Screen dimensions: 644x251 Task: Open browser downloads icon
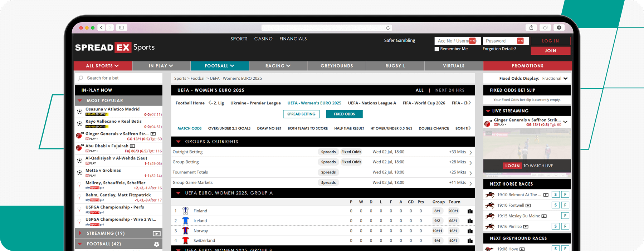[x=559, y=28]
